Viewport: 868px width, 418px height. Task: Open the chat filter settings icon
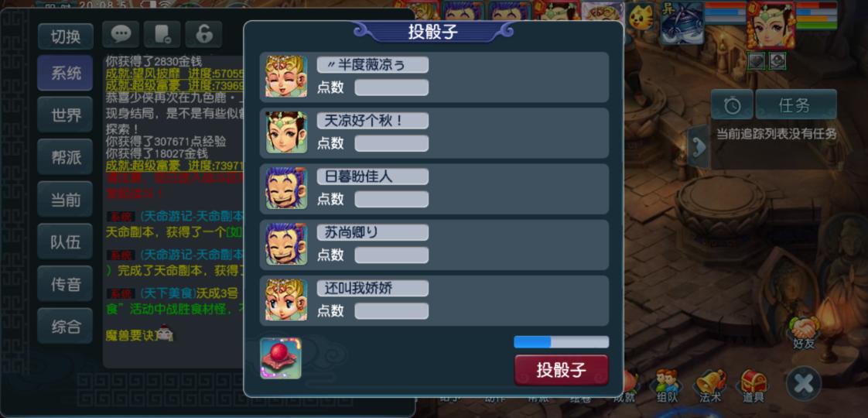(x=162, y=34)
